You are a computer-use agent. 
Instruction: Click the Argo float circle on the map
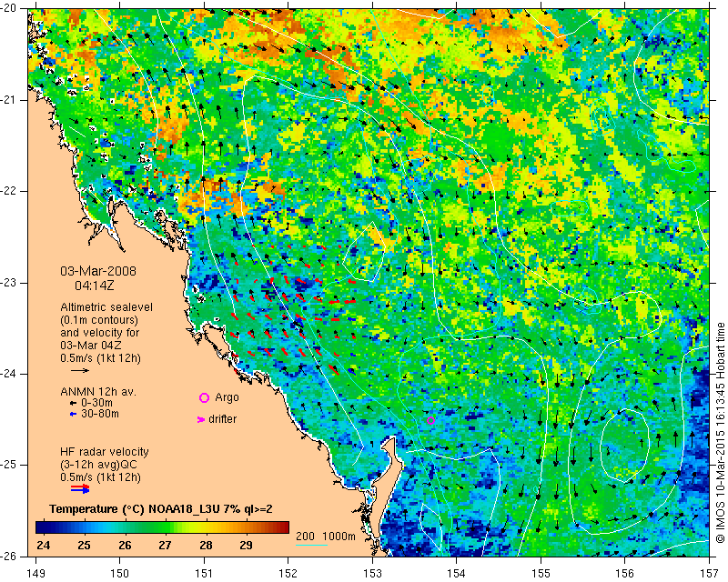pos(430,420)
